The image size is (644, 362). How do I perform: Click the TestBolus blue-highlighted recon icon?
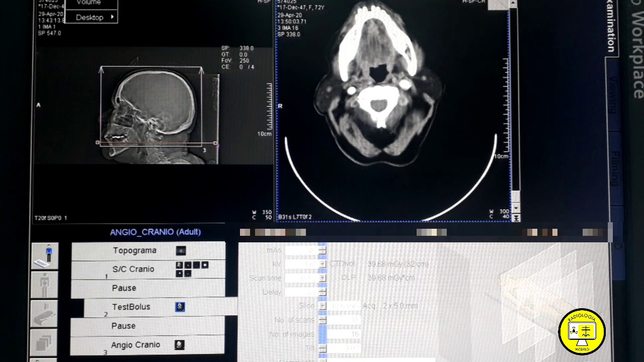pyautogui.click(x=180, y=307)
